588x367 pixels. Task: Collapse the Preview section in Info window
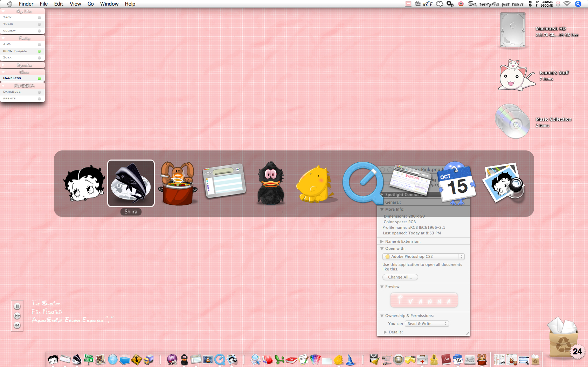click(382, 287)
